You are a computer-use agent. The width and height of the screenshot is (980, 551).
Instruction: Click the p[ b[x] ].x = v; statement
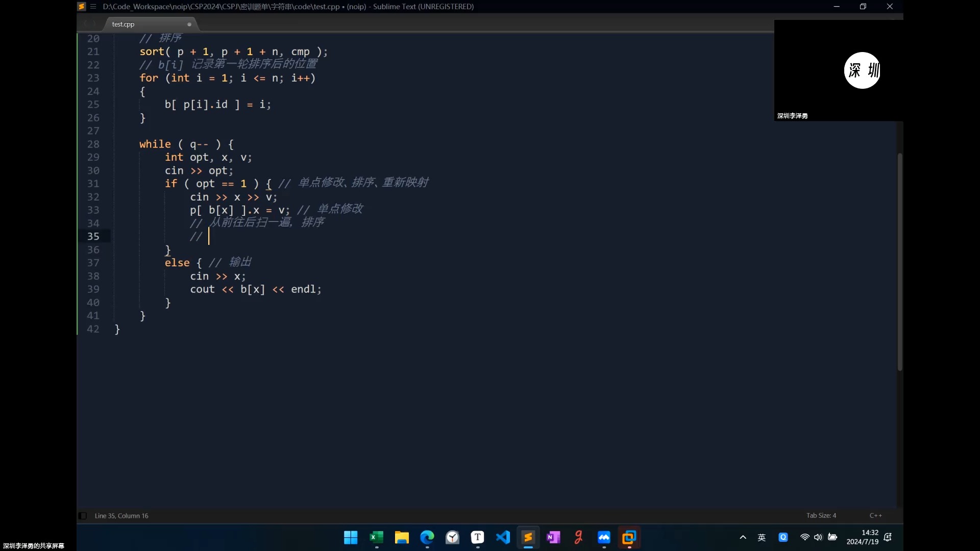pyautogui.click(x=240, y=210)
